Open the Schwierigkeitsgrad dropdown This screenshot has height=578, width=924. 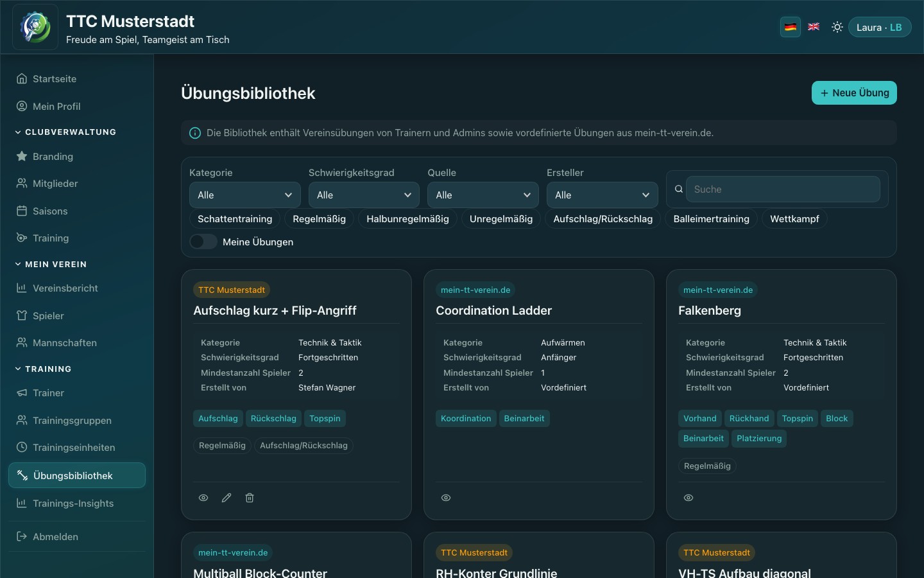364,195
